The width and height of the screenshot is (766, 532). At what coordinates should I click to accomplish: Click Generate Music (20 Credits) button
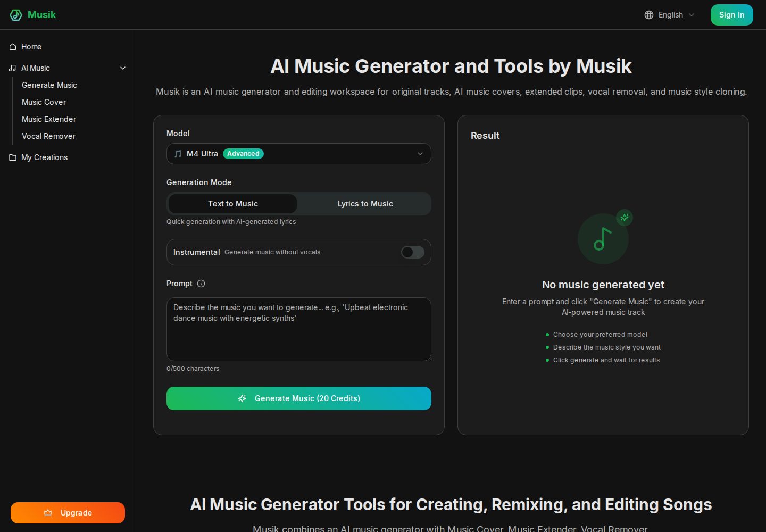coord(299,398)
